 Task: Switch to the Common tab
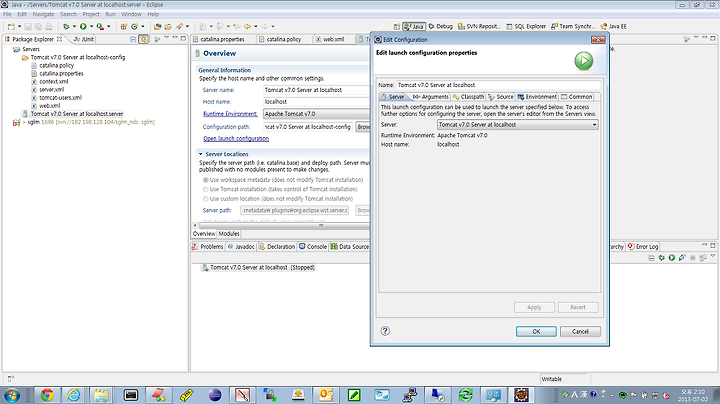click(x=576, y=97)
